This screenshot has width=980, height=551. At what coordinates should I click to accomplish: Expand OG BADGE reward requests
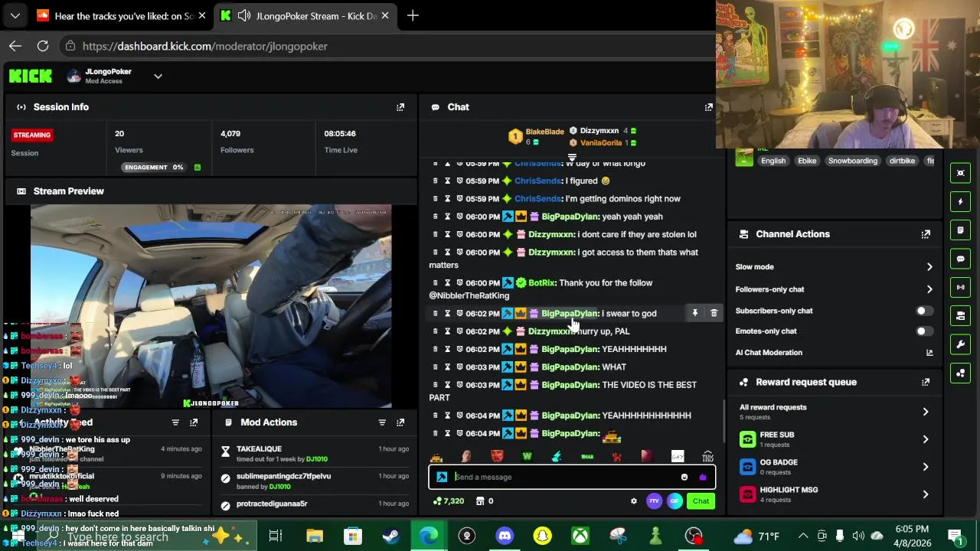point(926,467)
